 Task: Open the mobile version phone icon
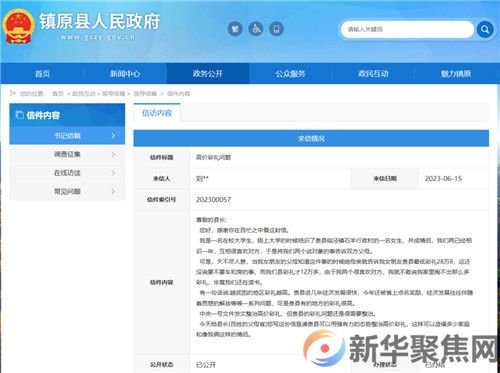click(x=276, y=29)
